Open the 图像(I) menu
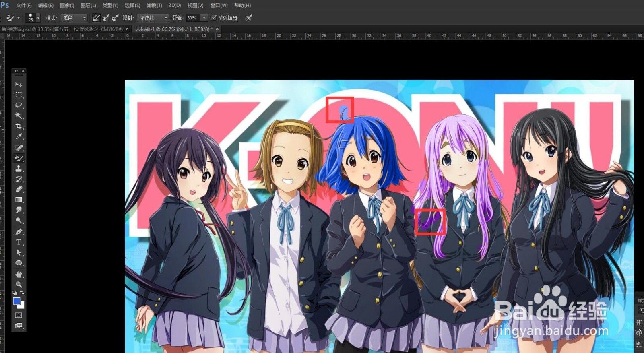Screen dimensions: 644x353 click(x=67, y=5)
